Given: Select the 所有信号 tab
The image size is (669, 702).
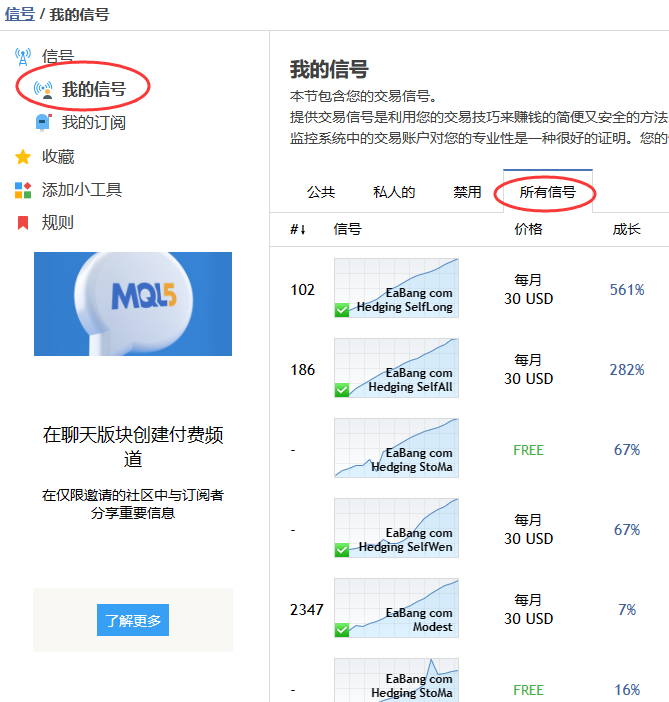Looking at the screenshot, I should coord(548,192).
